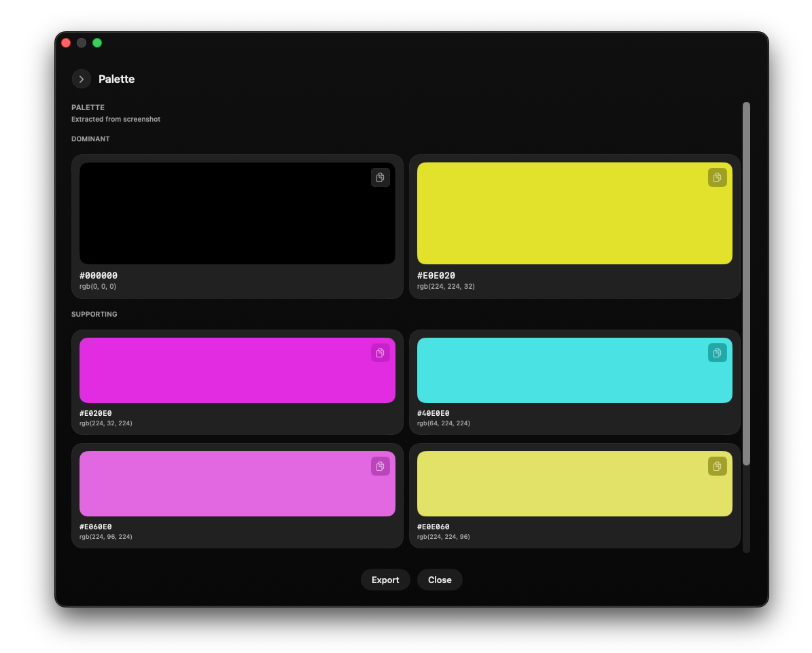Copy the cyan #40E0E0 color value
812x653 pixels.
coord(717,353)
